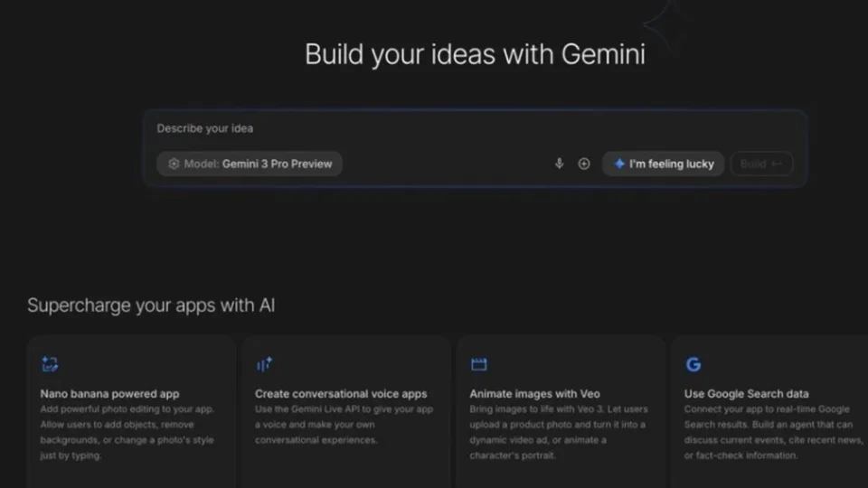Click the Veo clapperboard icon
The image size is (868, 488).
pos(479,364)
